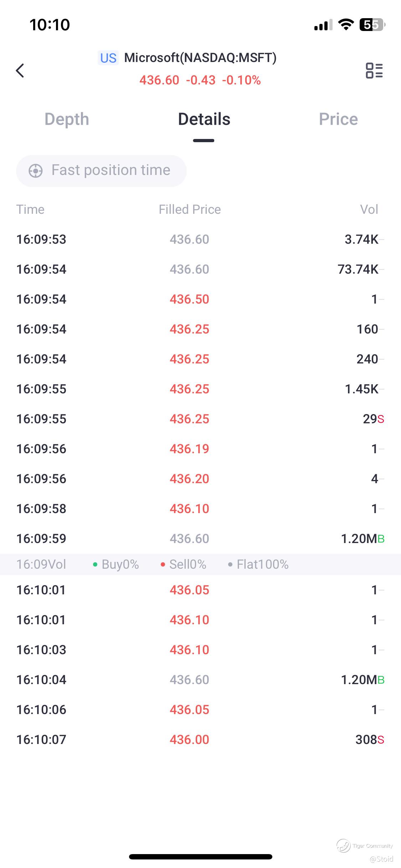Tap the 16:09Vol summary bar
Screen dimensions: 401x868
point(200,564)
